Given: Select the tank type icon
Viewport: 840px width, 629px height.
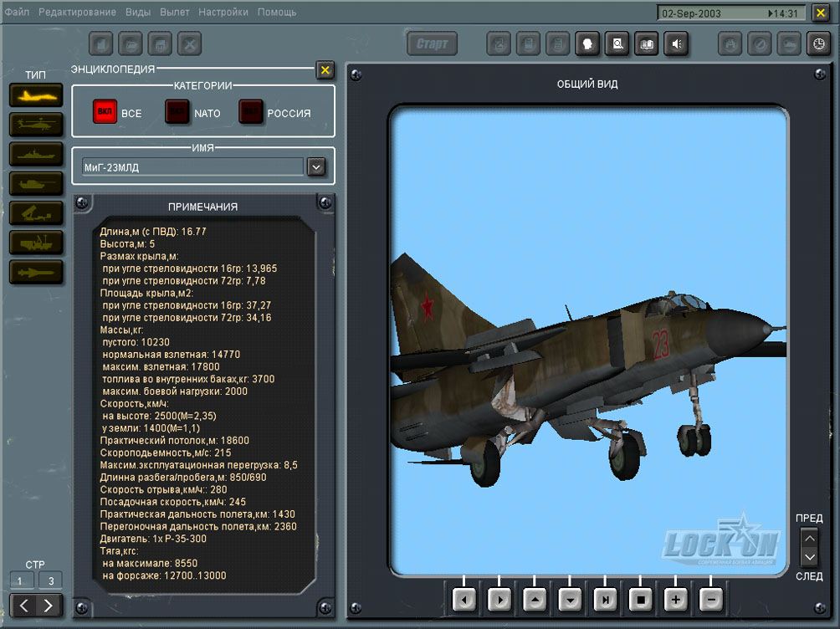Looking at the screenshot, I should 36,183.
